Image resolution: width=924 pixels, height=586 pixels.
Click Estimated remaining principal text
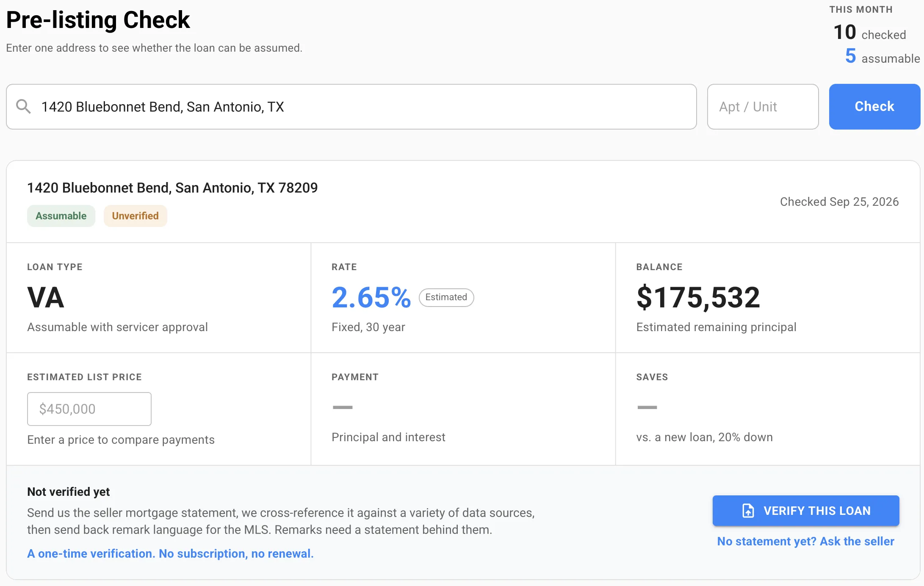[x=716, y=327]
